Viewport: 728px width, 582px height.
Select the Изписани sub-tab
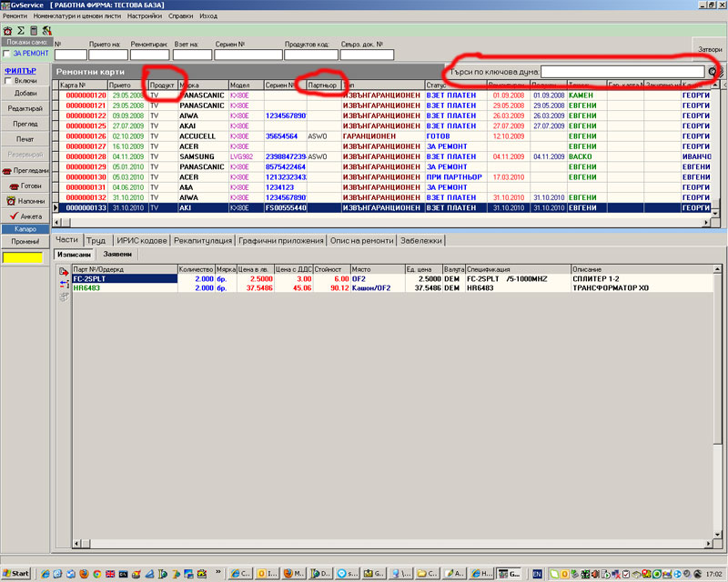pyautogui.click(x=75, y=255)
